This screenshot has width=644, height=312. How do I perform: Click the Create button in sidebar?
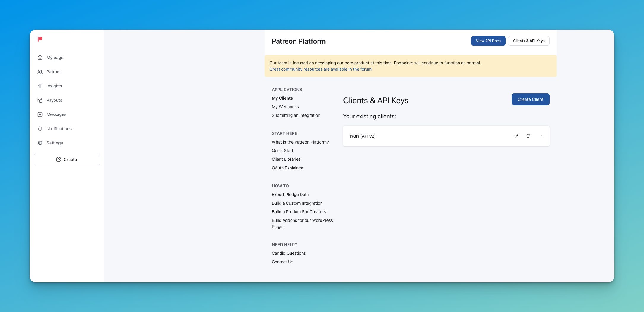(x=67, y=160)
